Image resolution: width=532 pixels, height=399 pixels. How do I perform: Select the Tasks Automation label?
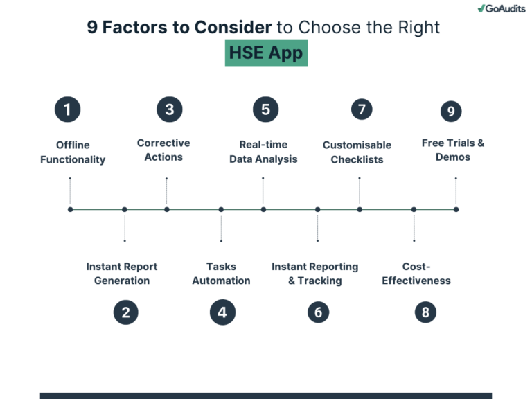(x=221, y=274)
